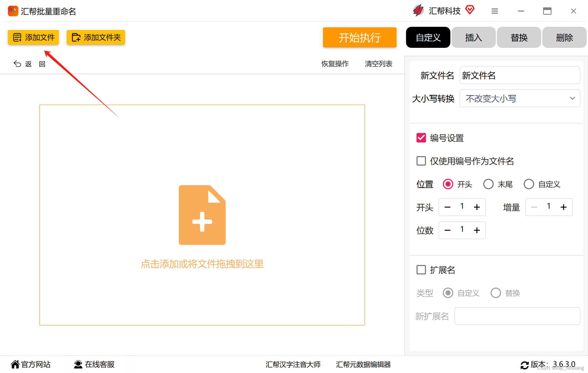Increase the 开头 number with plus
This screenshot has width=588, height=373.
click(x=477, y=207)
